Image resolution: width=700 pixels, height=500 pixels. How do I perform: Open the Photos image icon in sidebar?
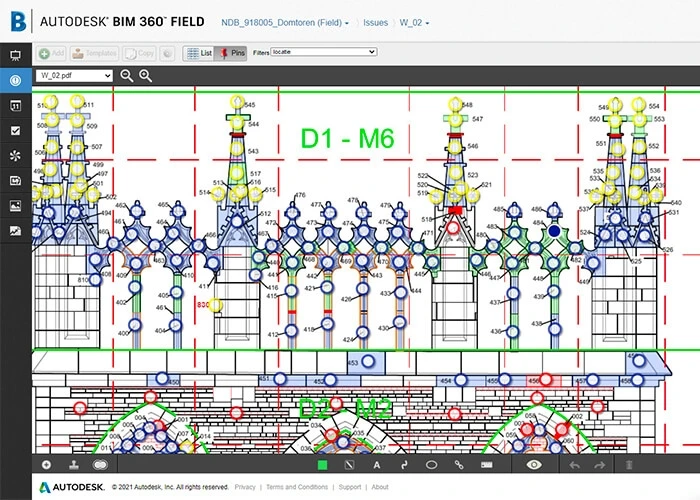15,206
